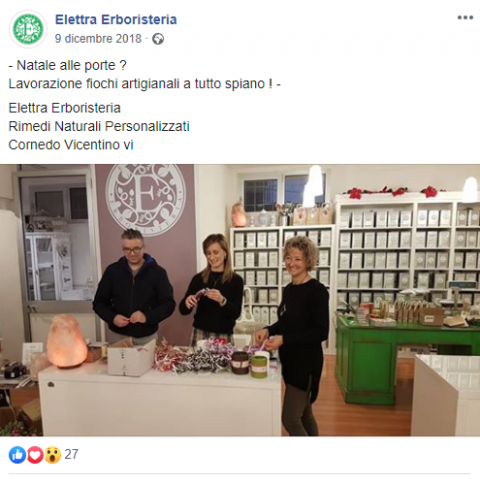Click the middle woman holding a ribbon
This screenshot has width=480, height=485.
(x=213, y=289)
